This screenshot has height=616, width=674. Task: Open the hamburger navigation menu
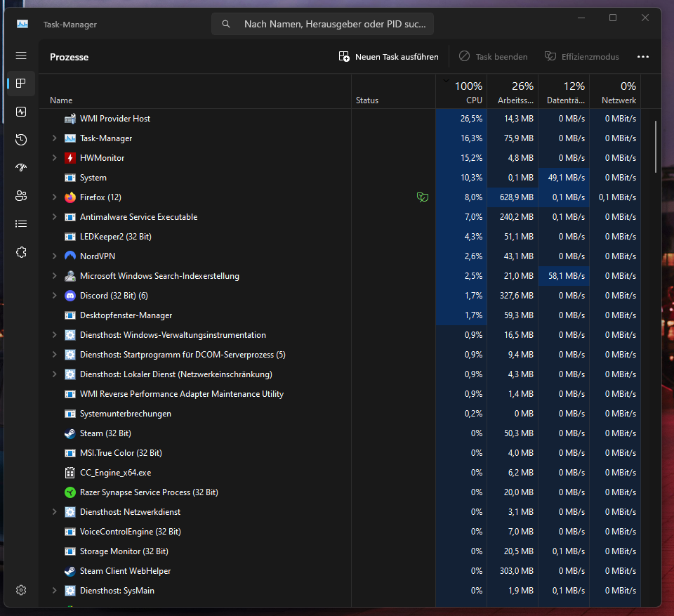21,56
